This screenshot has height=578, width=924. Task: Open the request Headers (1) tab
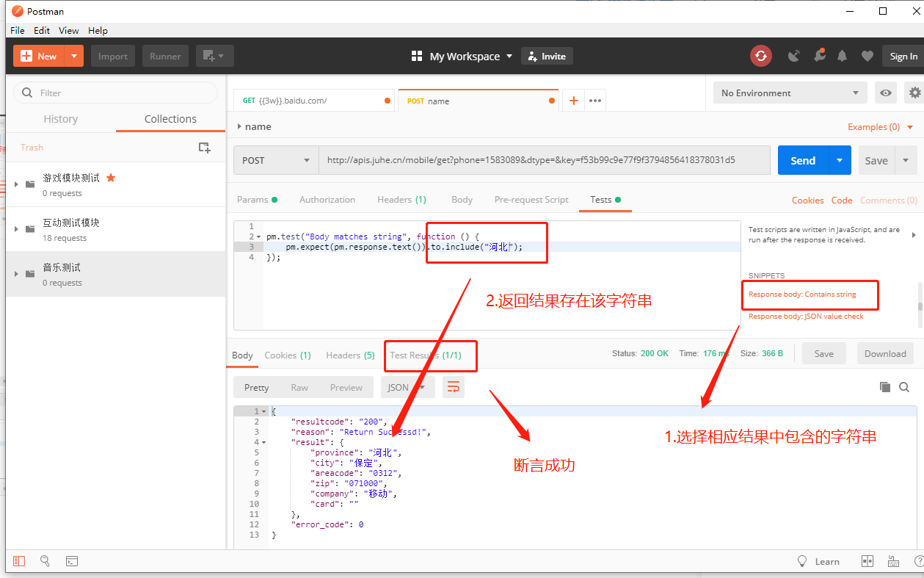401,199
